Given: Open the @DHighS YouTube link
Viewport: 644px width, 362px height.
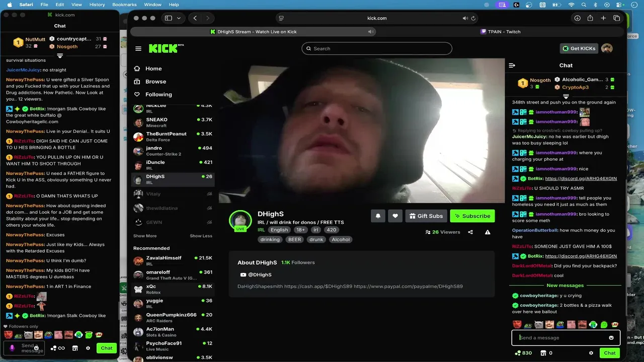Looking at the screenshot, I should (x=256, y=275).
